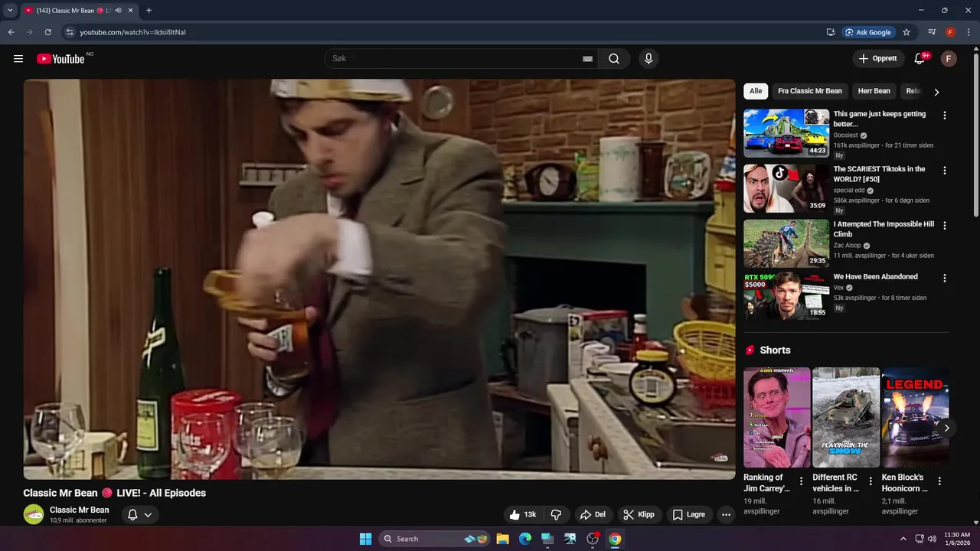Screen dimensions: 980x551
Task: Open the on-screen keyboard in search box
Action: 587,59
